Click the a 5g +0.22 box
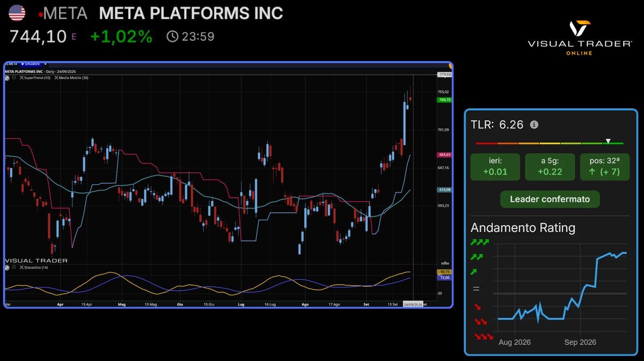Image resolution: width=644 pixels, height=361 pixels. [x=550, y=167]
